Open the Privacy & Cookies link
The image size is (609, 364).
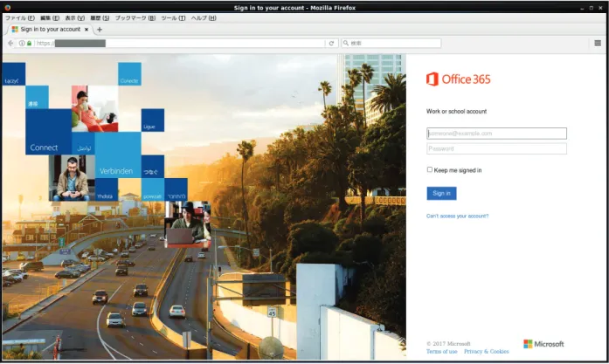tap(487, 352)
